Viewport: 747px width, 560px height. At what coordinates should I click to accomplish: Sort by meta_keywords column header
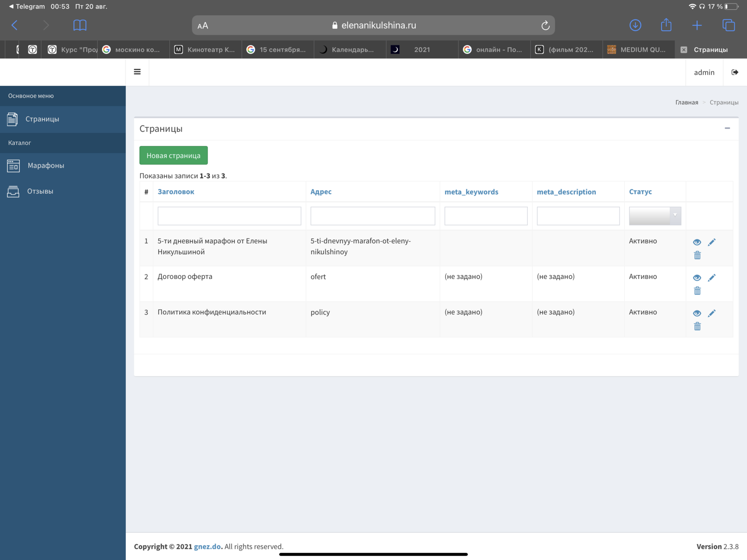(471, 192)
